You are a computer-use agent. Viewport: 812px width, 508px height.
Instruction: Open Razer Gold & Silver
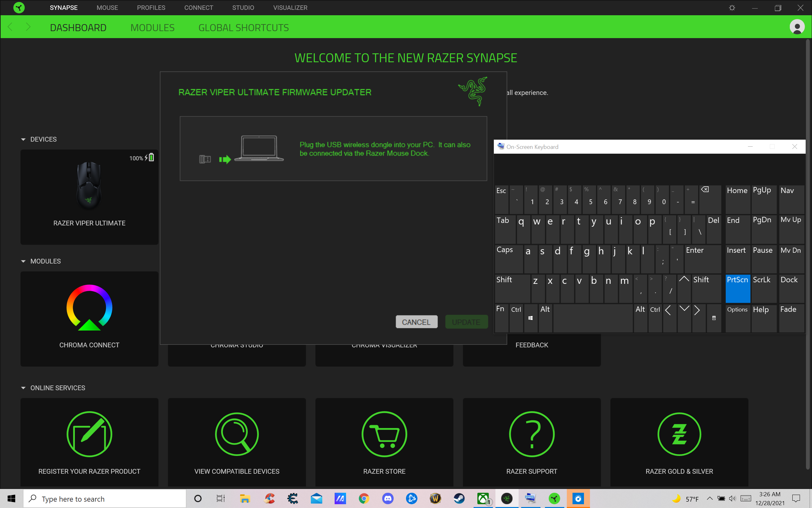coord(679,442)
